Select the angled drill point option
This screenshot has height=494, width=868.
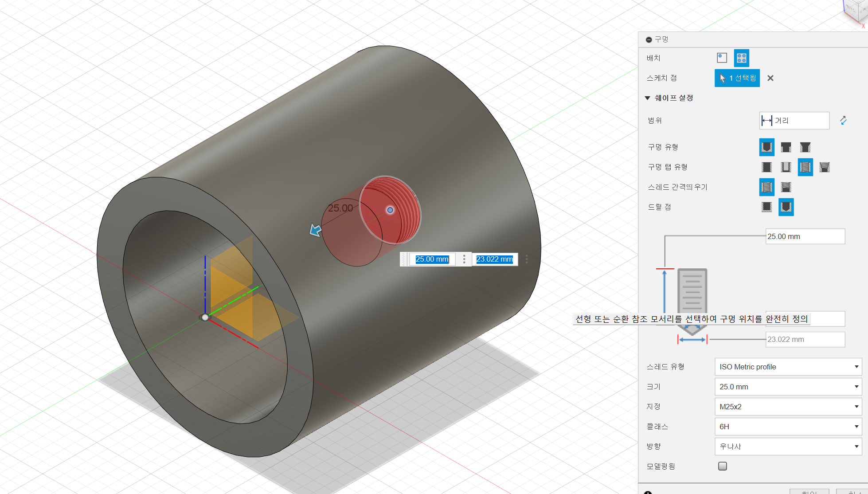tap(786, 207)
